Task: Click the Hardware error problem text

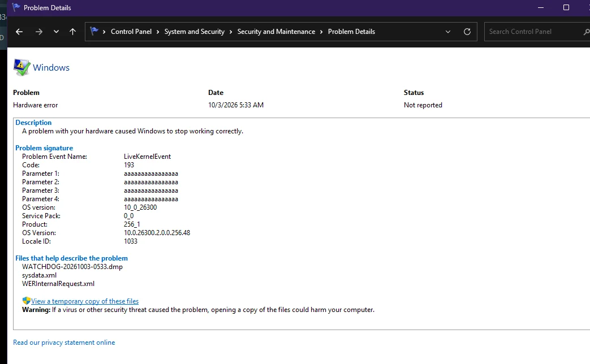Action: click(36, 105)
